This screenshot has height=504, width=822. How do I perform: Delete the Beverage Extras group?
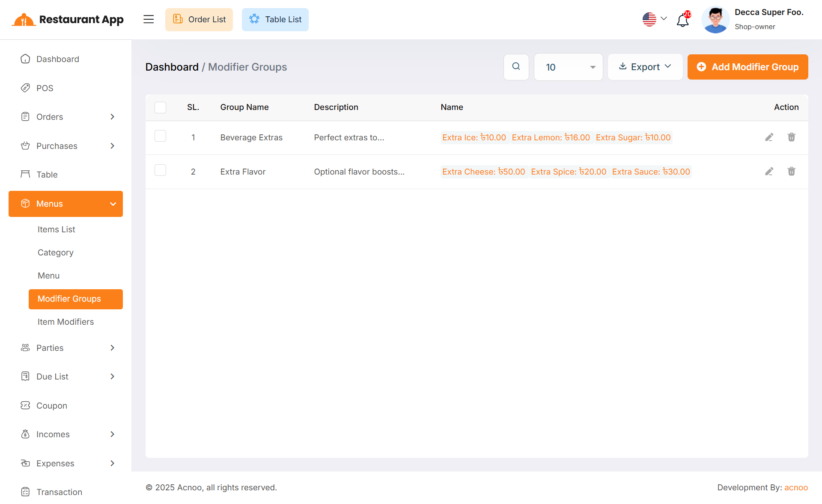[x=791, y=137]
